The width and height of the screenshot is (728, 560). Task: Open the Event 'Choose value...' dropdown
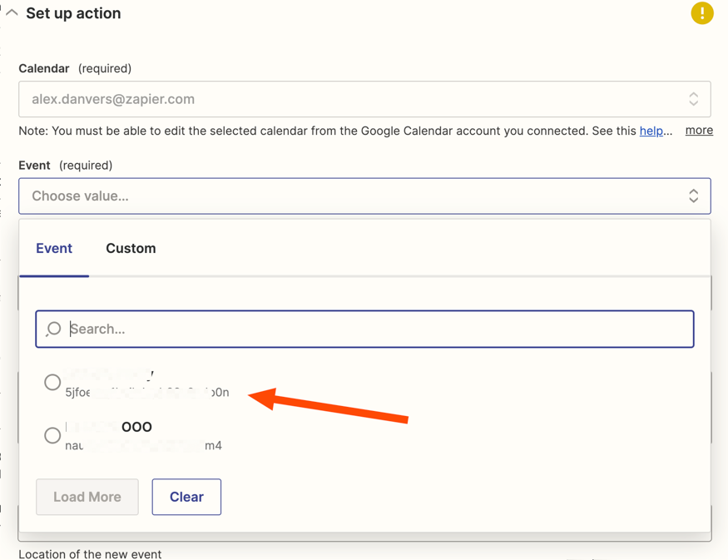pos(349,196)
